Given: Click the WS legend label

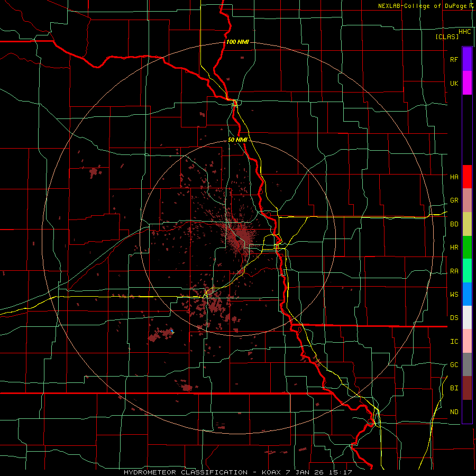Looking at the screenshot, I should [x=454, y=294].
